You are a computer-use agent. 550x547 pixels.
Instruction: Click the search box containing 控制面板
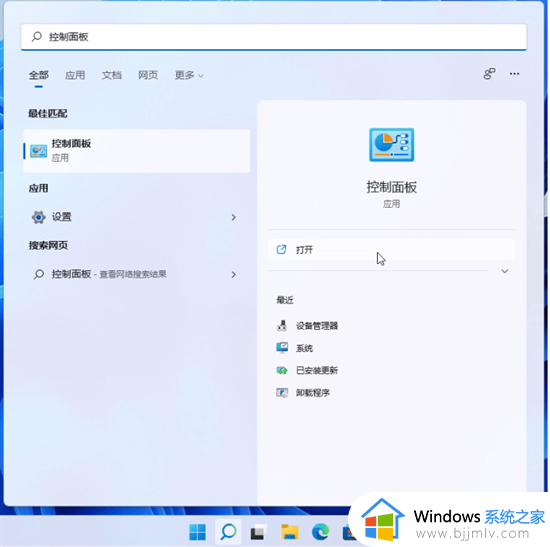pyautogui.click(x=274, y=37)
